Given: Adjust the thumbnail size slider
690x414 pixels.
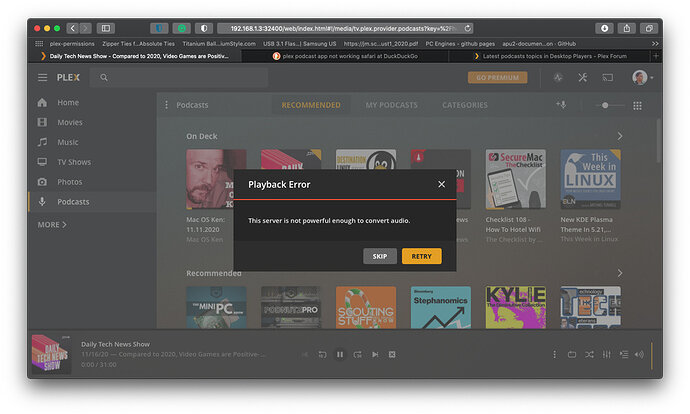Looking at the screenshot, I should pyautogui.click(x=609, y=105).
